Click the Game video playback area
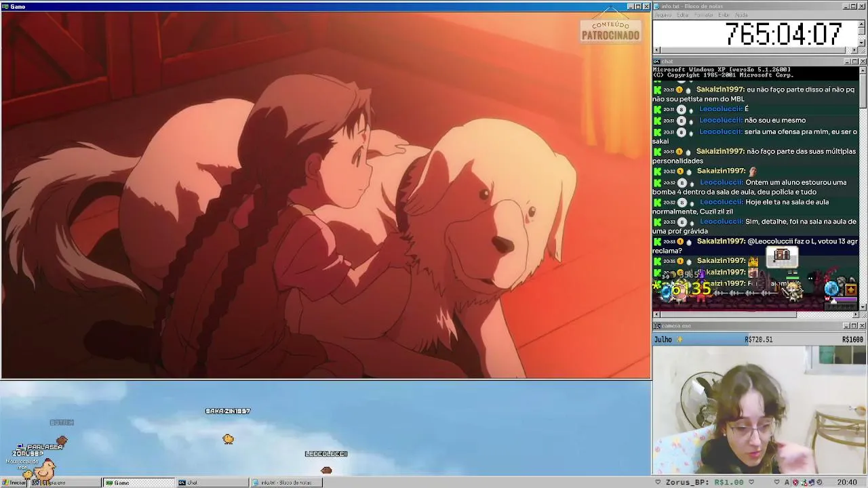Screen dimensions: 868x488 click(x=325, y=195)
